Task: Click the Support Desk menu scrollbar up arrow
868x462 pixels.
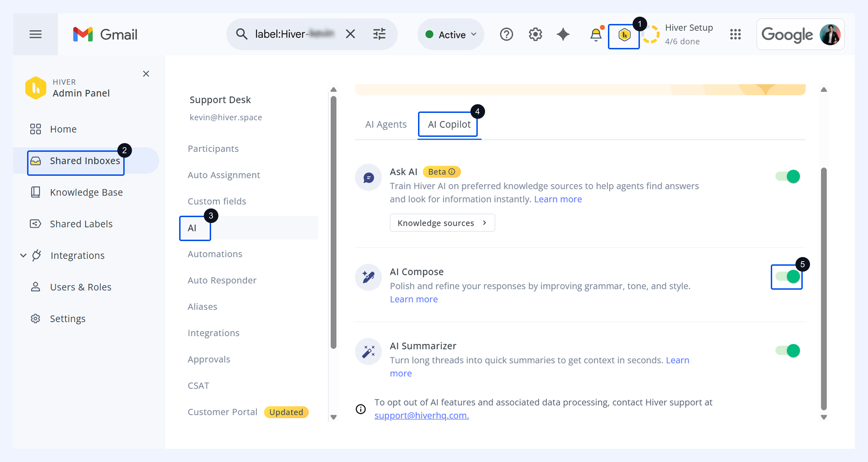Action: (333, 90)
